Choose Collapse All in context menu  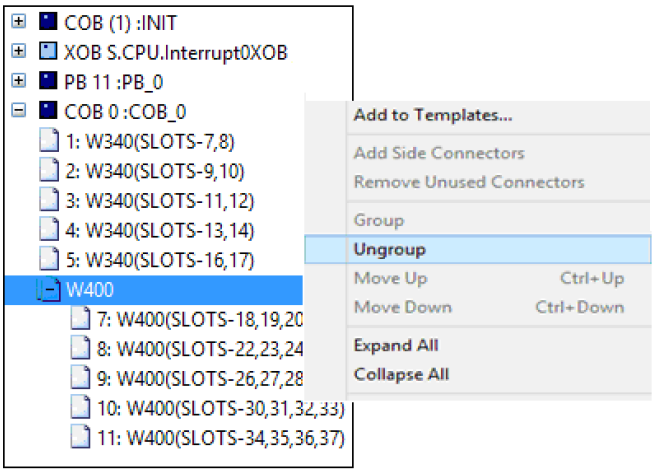point(402,374)
